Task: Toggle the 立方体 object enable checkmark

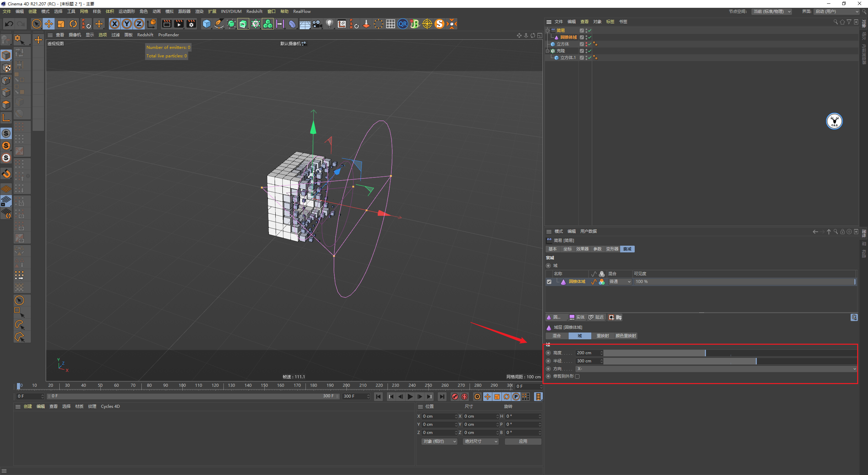Action: [x=590, y=44]
